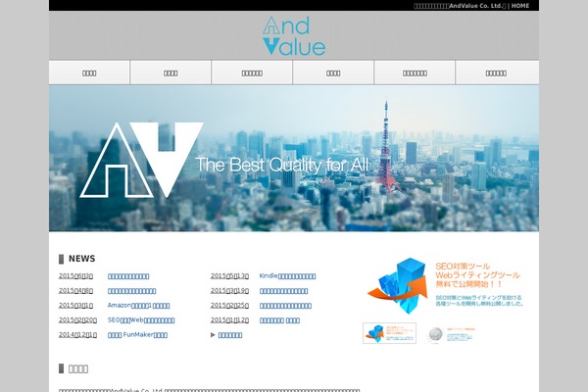Click the 2015-05-13 date text

(x=229, y=276)
